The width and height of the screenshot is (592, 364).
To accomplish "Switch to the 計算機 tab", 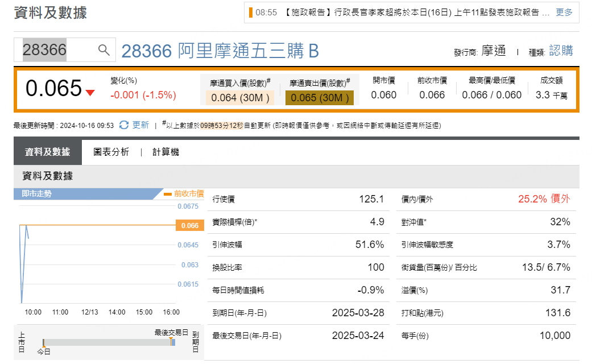I will click(165, 152).
